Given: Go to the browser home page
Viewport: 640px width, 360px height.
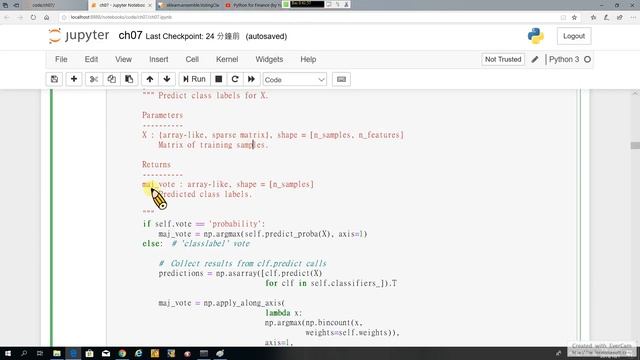Looking at the screenshot, I should coord(47,17).
